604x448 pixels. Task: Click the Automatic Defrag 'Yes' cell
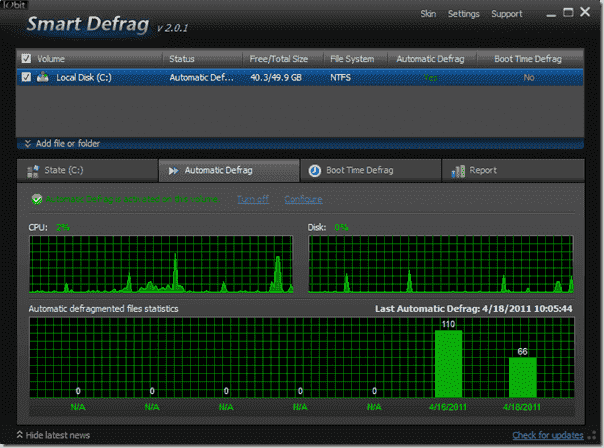[431, 78]
